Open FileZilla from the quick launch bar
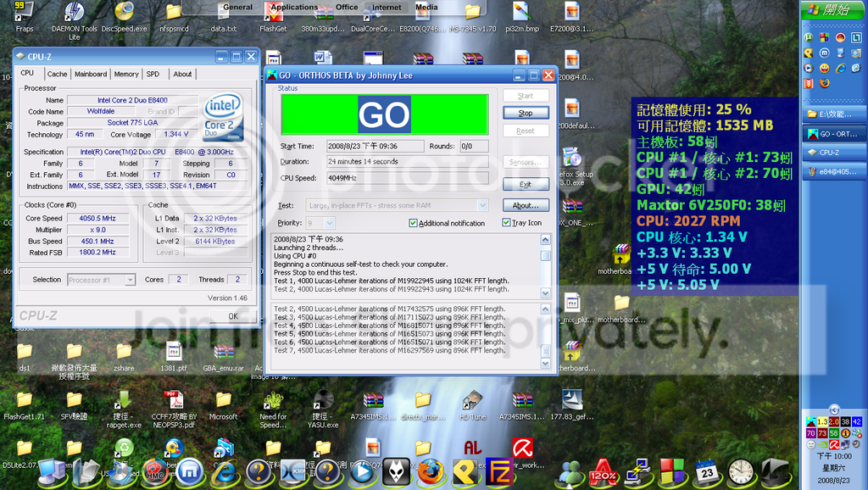Viewport: 868px width, 490px height. (500, 473)
